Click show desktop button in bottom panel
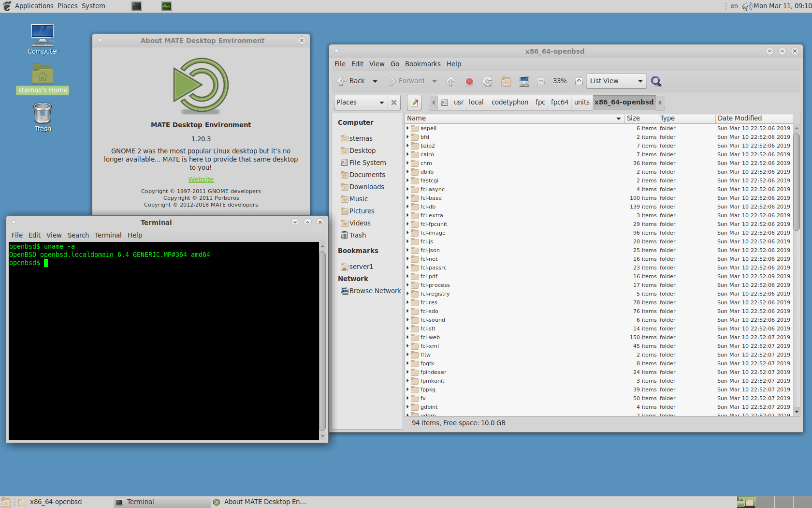This screenshot has height=508, width=812. (x=6, y=502)
